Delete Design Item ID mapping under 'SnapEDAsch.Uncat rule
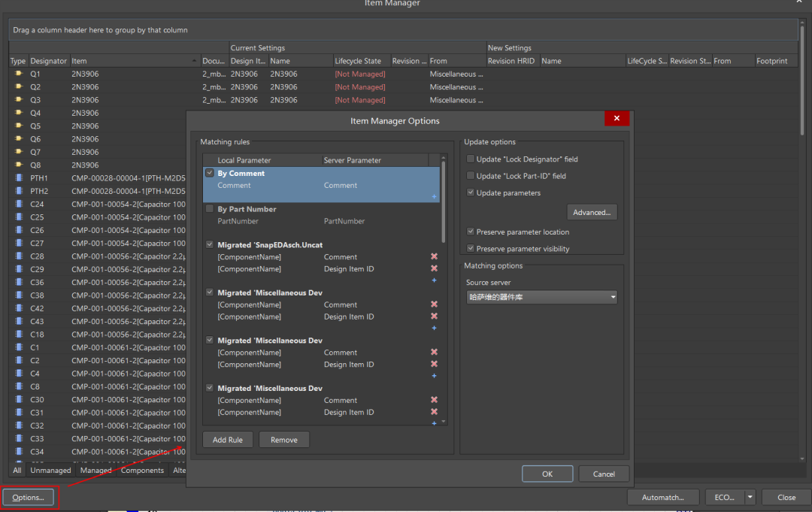 (434, 268)
